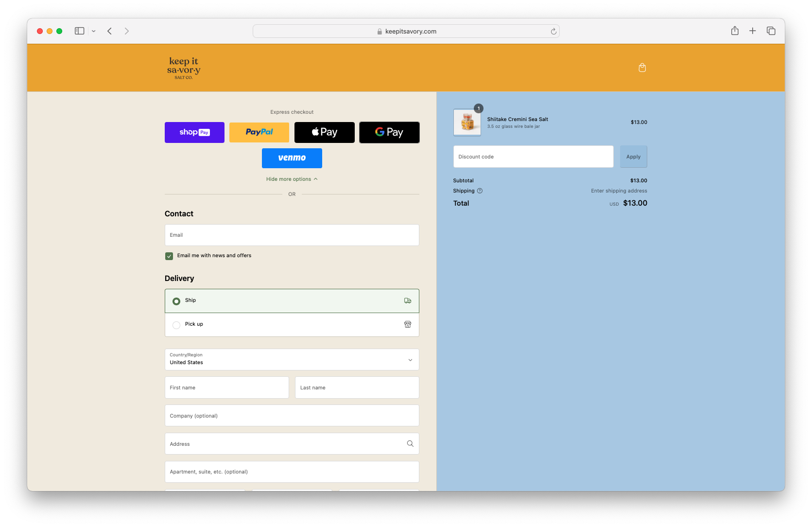812x527 pixels.
Task: Focus the Apartment, suite field
Action: pyautogui.click(x=292, y=472)
